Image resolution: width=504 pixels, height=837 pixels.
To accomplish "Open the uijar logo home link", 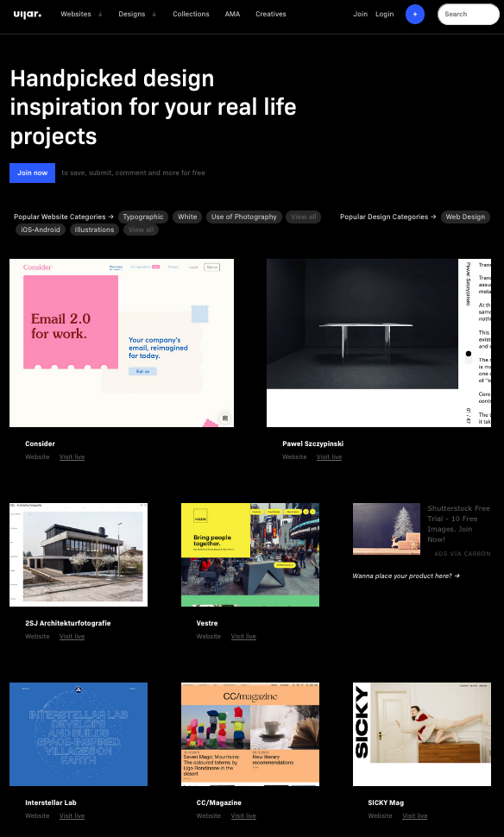I will click(28, 14).
